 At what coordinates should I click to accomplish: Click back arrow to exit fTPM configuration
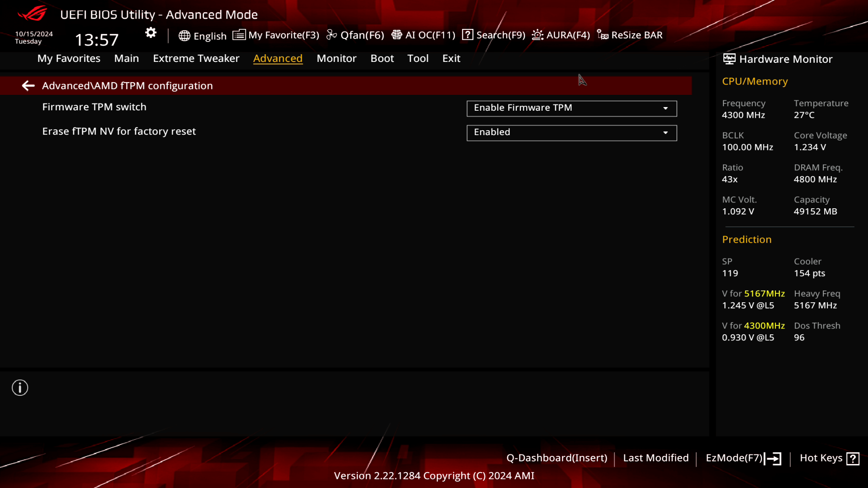28,85
